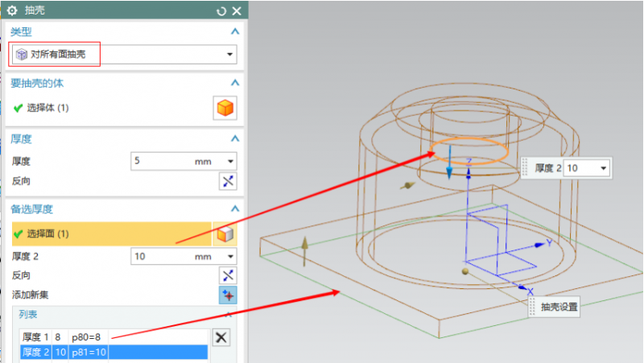
Task: Close the 抽壳 dialog
Action: click(x=236, y=10)
